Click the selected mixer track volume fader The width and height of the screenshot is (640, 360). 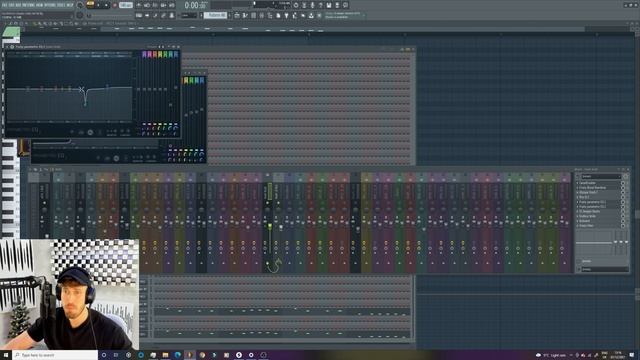coord(270,226)
